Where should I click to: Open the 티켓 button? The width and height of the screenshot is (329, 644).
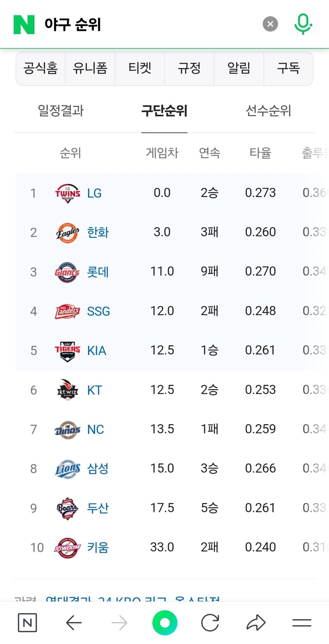coord(140,68)
